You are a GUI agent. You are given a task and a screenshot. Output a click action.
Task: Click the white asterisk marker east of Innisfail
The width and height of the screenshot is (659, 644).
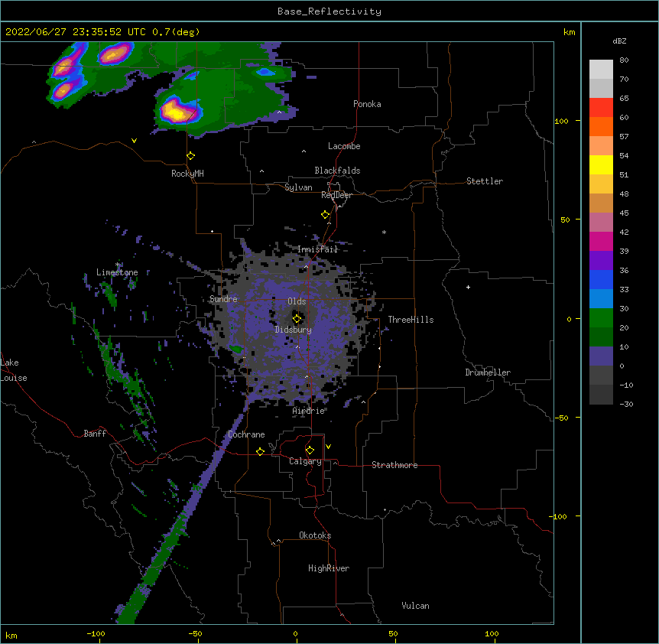click(x=384, y=232)
